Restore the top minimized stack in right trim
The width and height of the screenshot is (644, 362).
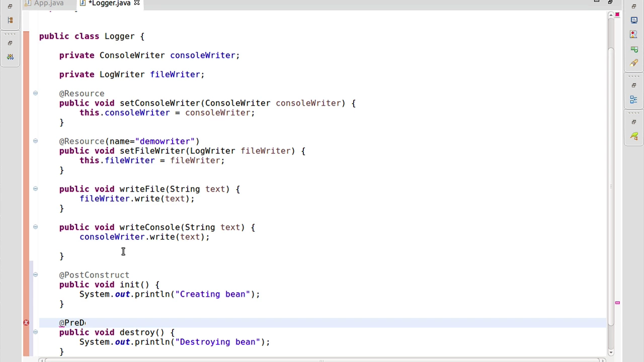[634, 7]
